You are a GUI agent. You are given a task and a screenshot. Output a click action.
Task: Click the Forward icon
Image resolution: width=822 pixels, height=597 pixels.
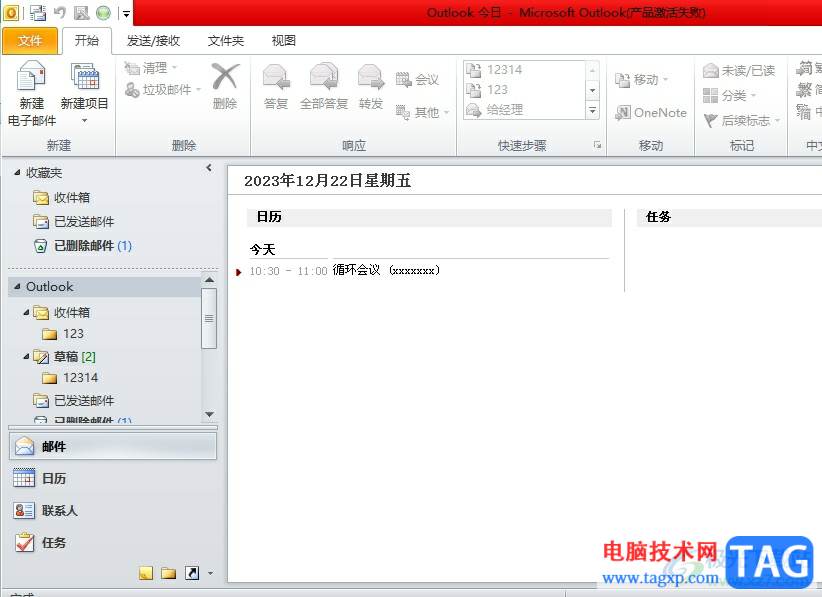coord(371,78)
